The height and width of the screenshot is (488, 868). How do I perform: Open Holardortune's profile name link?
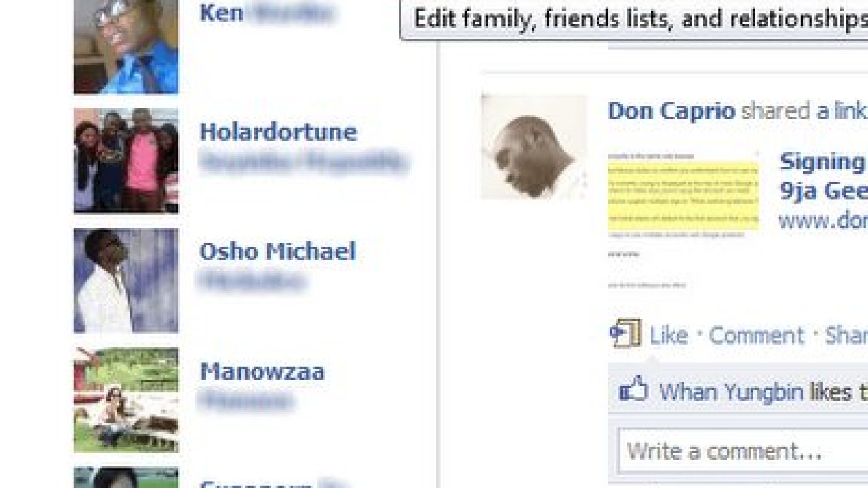pos(278,132)
